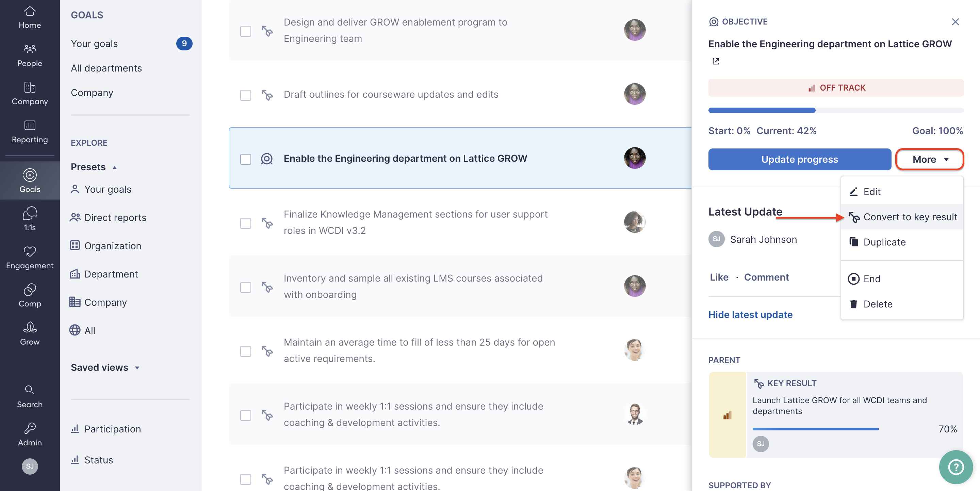This screenshot has height=491, width=980.
Task: Select the Your goals preset with person icon
Action: coord(101,189)
